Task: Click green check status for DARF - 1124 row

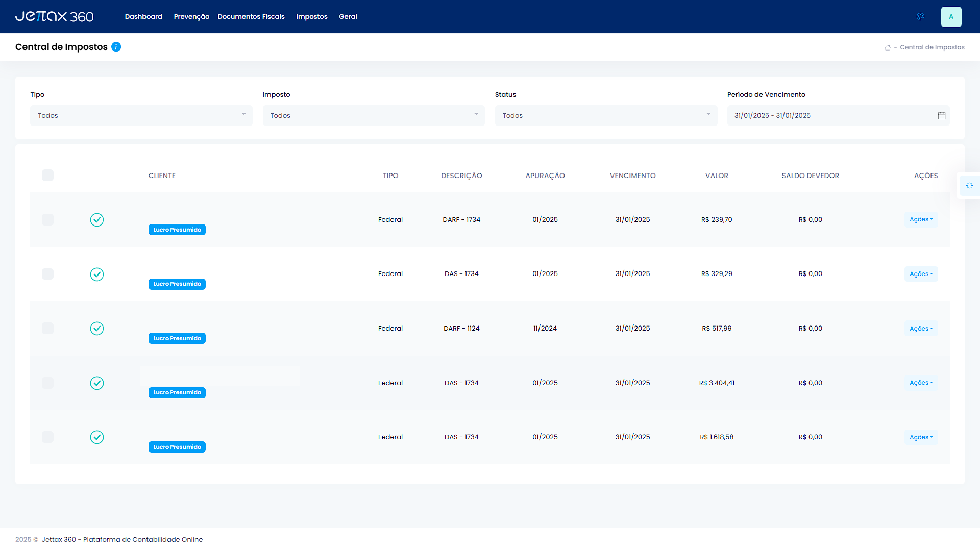Action: tap(97, 329)
